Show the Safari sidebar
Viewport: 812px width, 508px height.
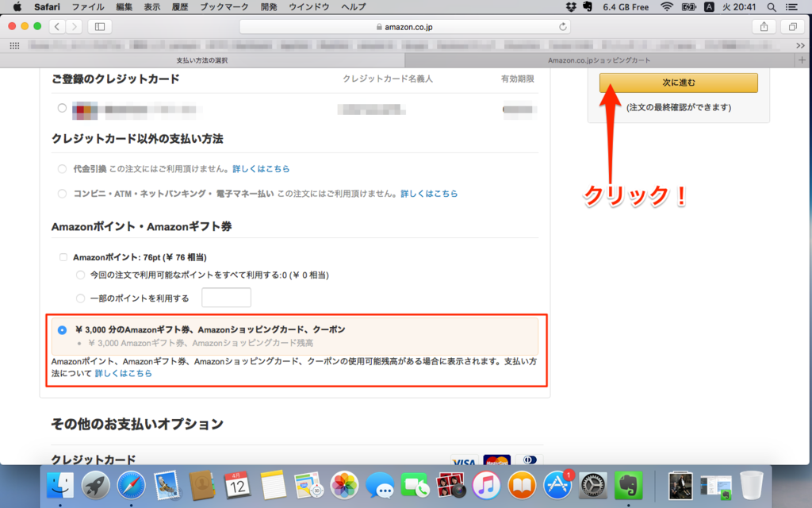(100, 26)
